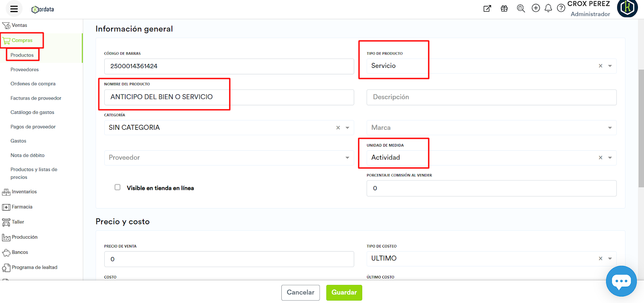Open the live chat bubble
Image resolution: width=644 pixels, height=303 pixels.
(621, 281)
